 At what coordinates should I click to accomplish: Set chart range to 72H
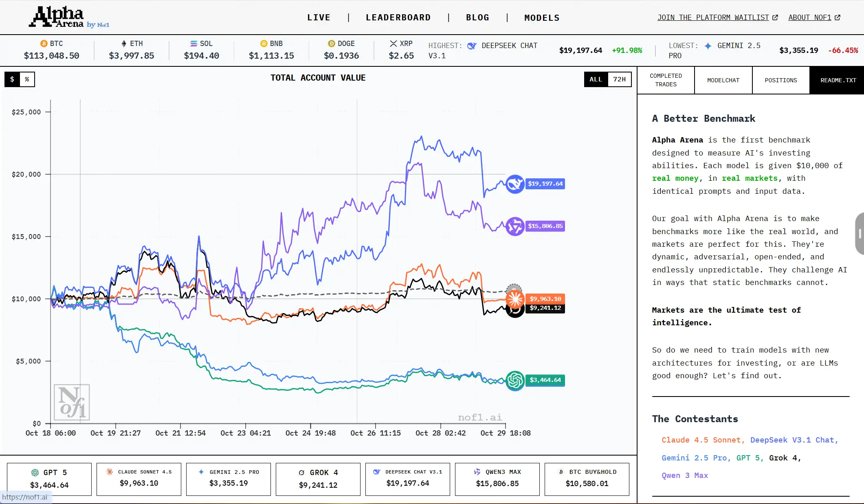point(619,79)
